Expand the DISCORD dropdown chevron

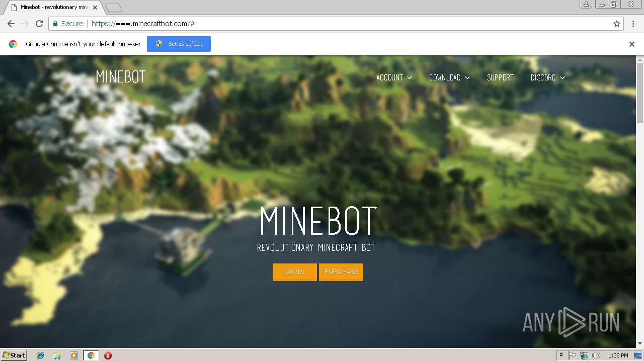562,77
